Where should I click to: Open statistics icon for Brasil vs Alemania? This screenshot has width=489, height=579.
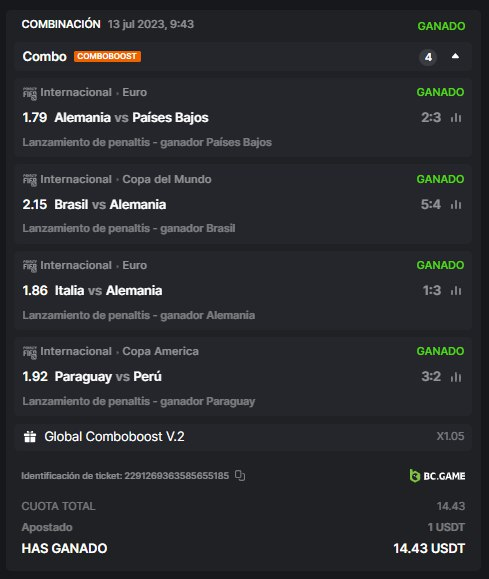click(456, 205)
